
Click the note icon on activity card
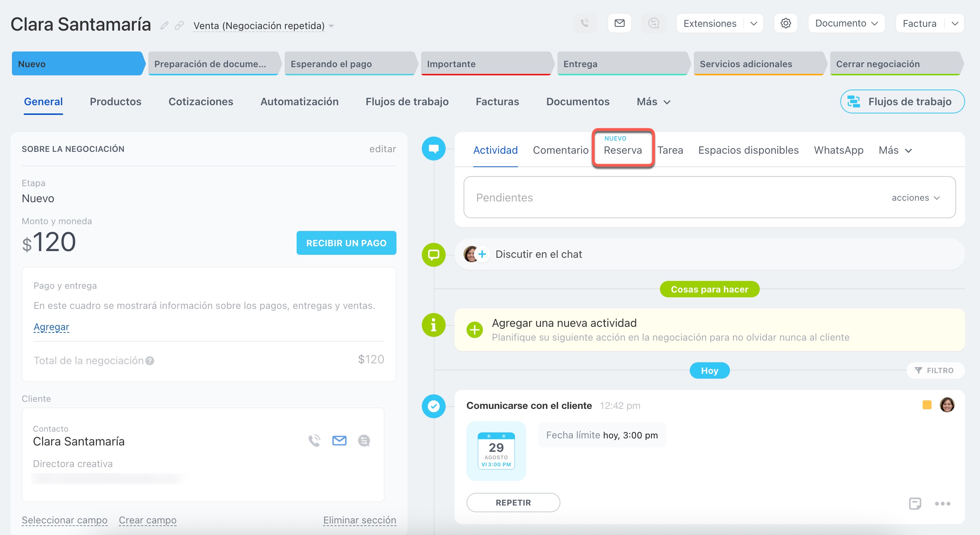914,503
